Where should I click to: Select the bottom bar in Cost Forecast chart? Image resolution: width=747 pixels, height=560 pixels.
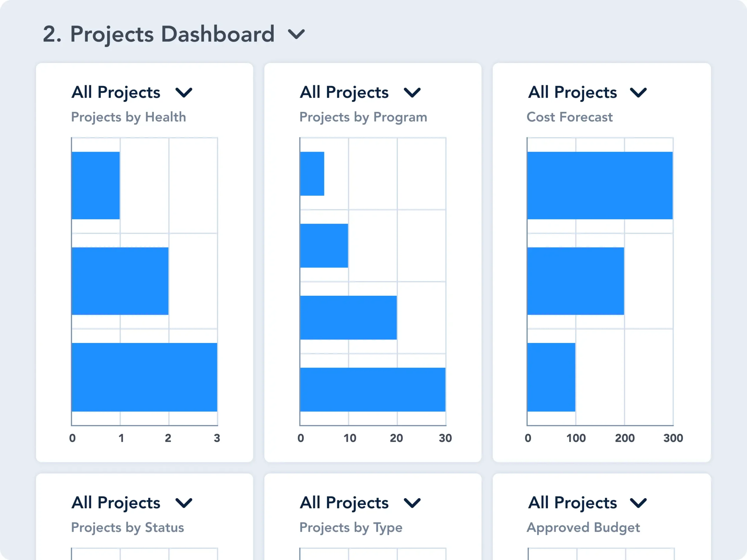tap(551, 377)
